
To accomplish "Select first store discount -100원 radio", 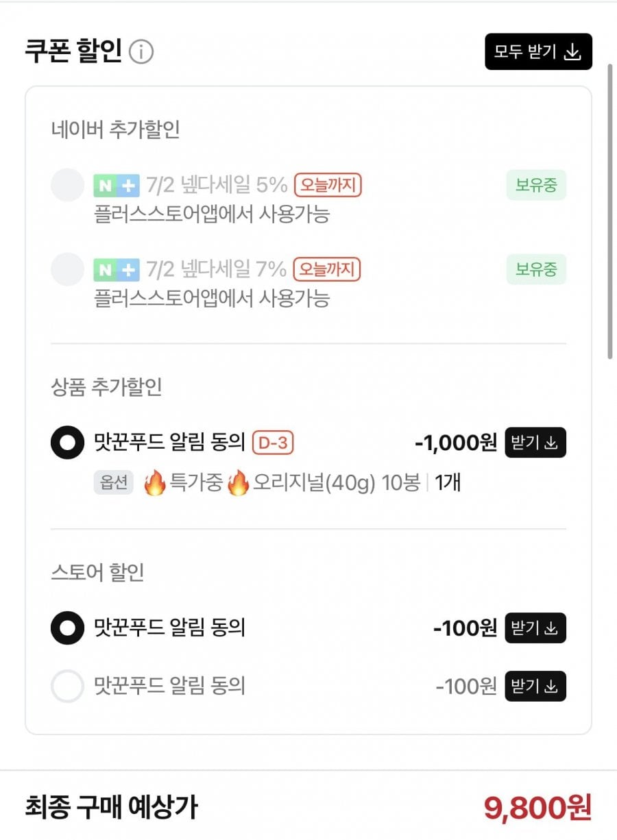I will coord(67,628).
